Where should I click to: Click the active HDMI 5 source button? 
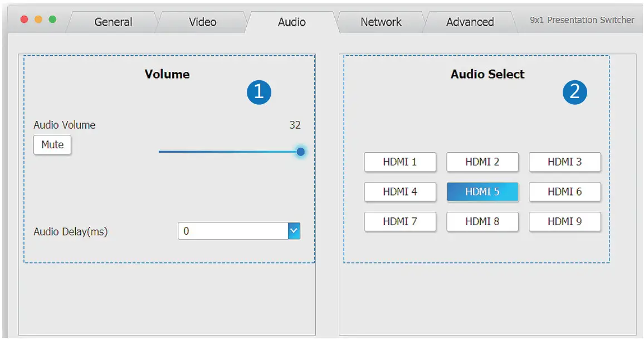pyautogui.click(x=482, y=192)
